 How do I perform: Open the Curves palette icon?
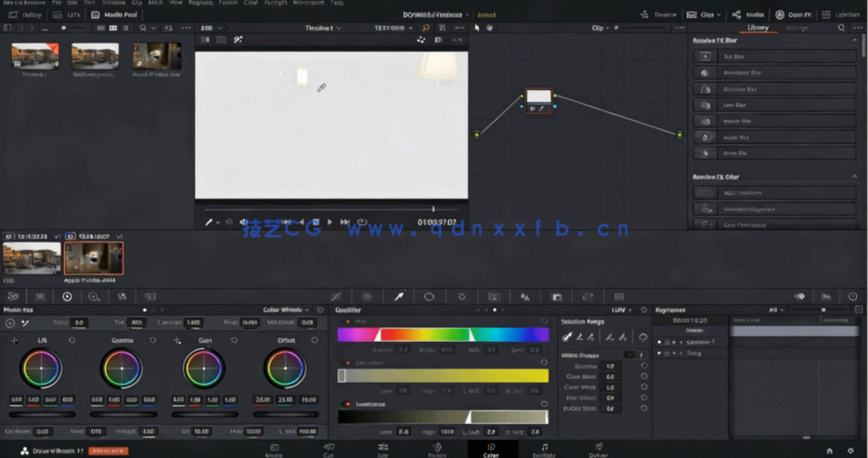tap(336, 297)
